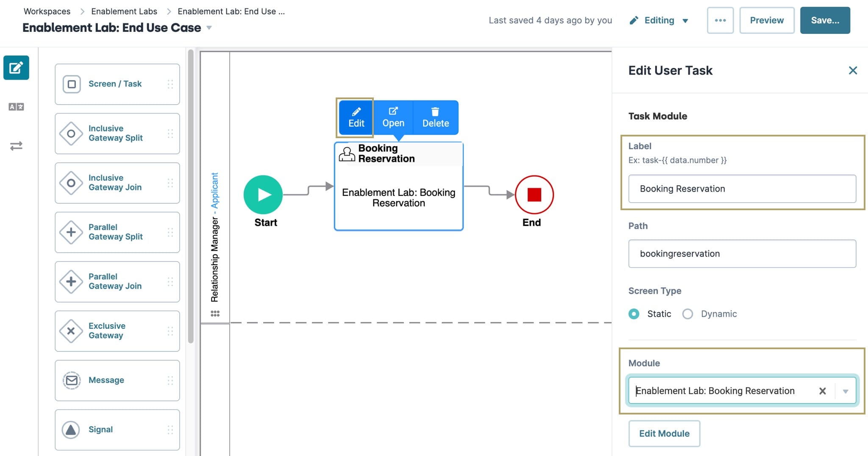The height and width of the screenshot is (456, 868).
Task: Open the workflow editor pencil icon in the sidebar
Action: [x=16, y=68]
